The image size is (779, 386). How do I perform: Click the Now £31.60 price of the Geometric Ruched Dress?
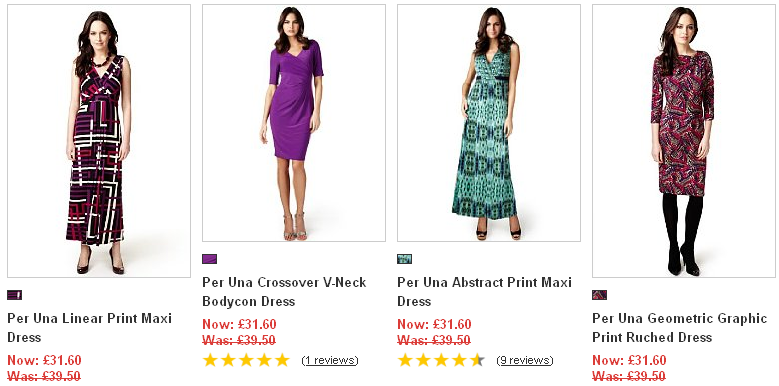(x=629, y=361)
